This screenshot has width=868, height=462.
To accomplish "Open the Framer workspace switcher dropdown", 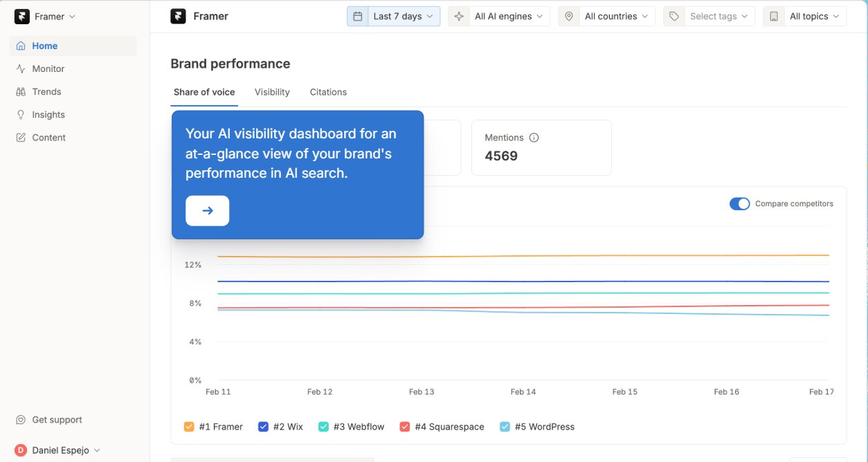I will click(46, 17).
